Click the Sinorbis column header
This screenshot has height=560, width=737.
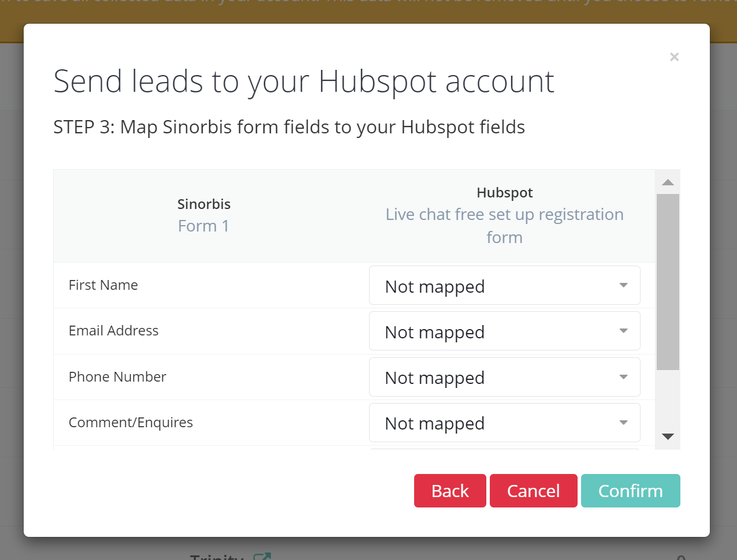(x=203, y=204)
